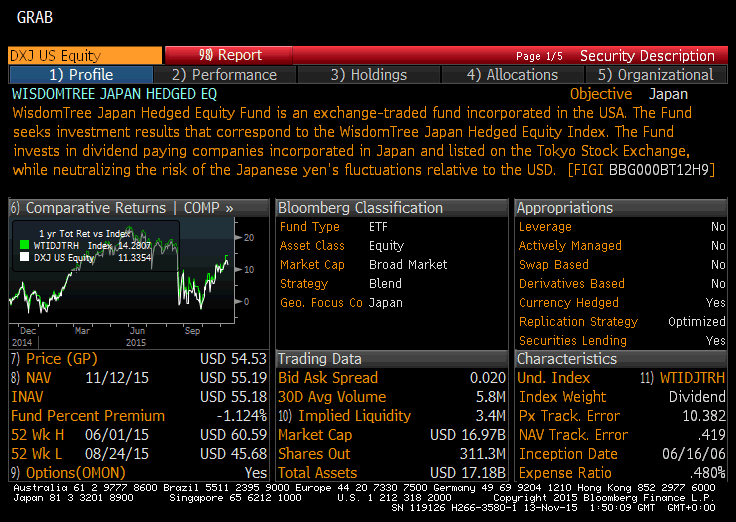Image resolution: width=736 pixels, height=522 pixels.
Task: Open the Holdings tab
Action: [368, 75]
